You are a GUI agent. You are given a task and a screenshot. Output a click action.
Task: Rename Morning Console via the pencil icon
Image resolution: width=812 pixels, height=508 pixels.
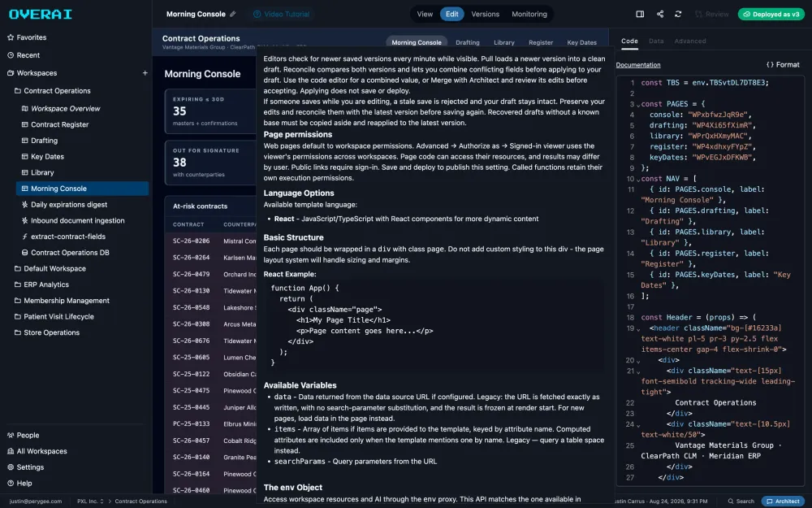(233, 14)
